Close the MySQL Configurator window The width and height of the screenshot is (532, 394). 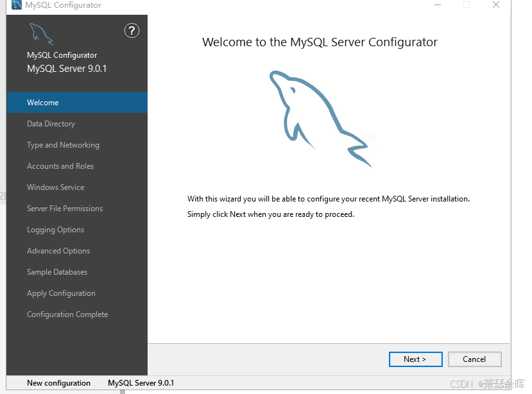coord(496,4)
